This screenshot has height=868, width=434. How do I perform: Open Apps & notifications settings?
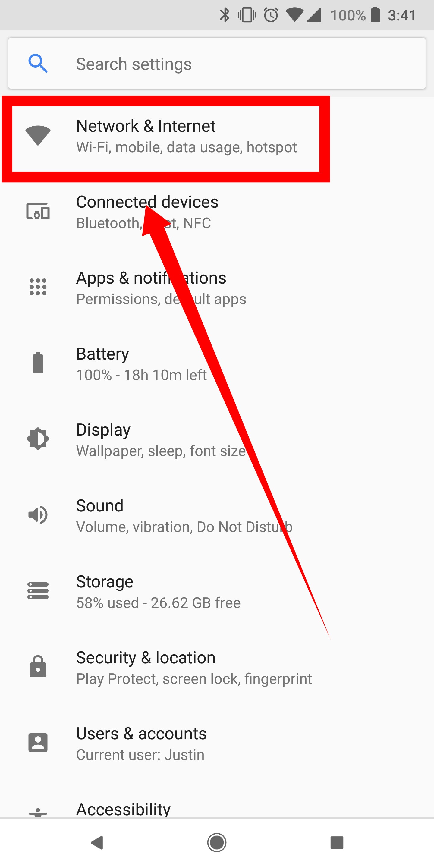[151, 288]
